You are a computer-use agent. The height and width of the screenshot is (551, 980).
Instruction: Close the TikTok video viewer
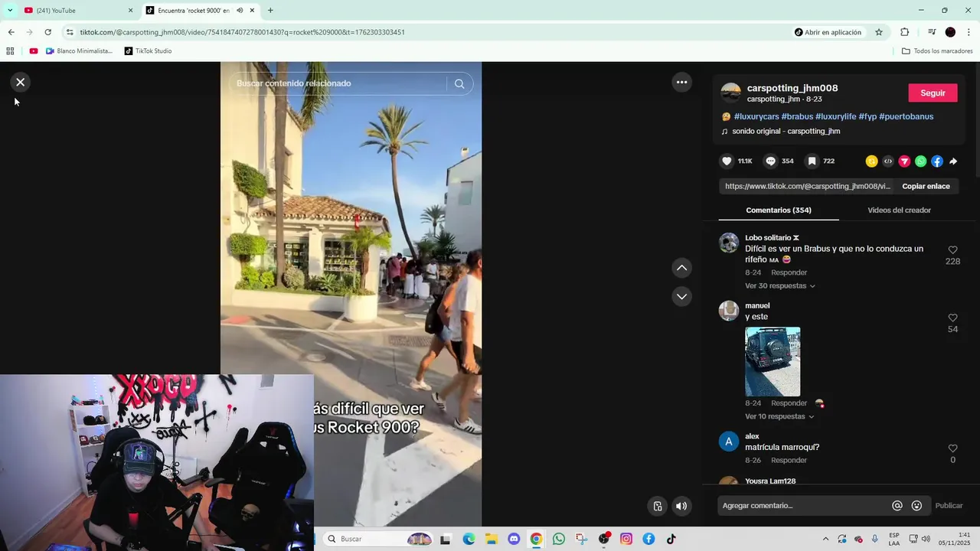pyautogui.click(x=21, y=82)
